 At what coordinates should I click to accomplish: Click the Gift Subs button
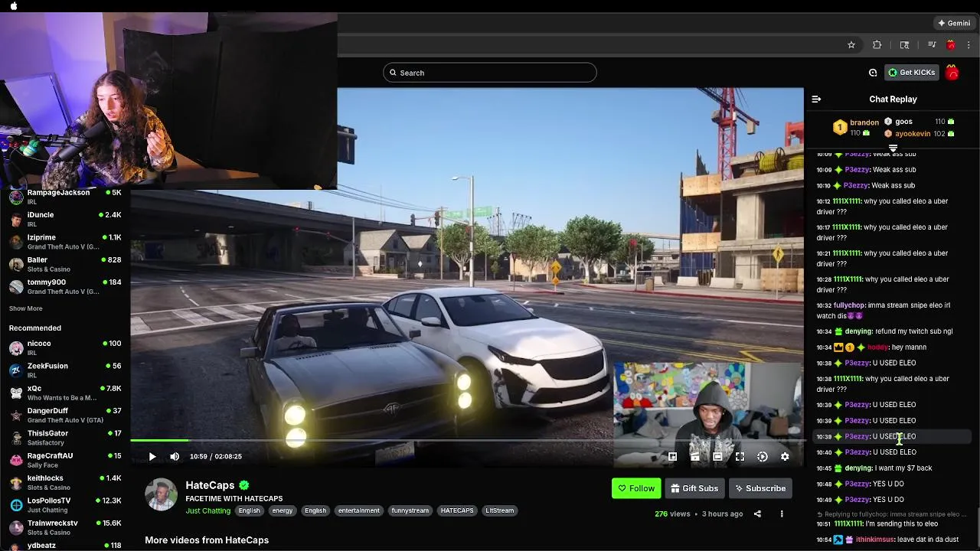694,488
